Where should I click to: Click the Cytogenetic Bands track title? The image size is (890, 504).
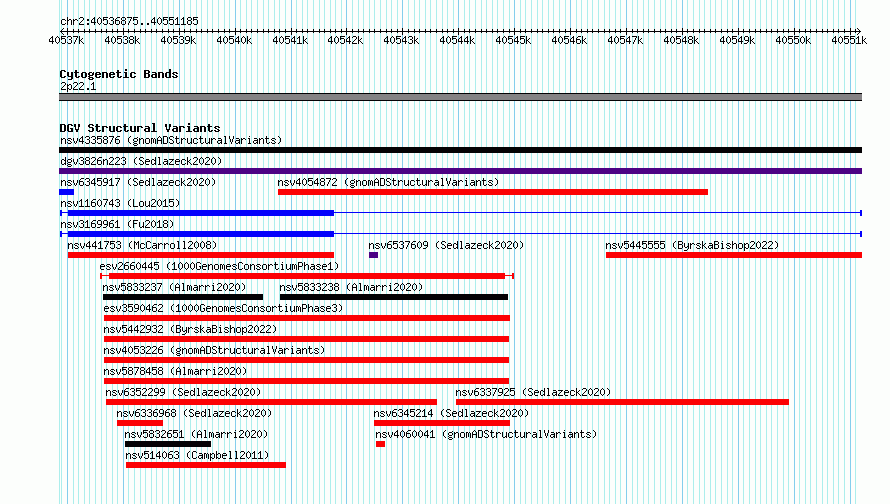coord(119,74)
